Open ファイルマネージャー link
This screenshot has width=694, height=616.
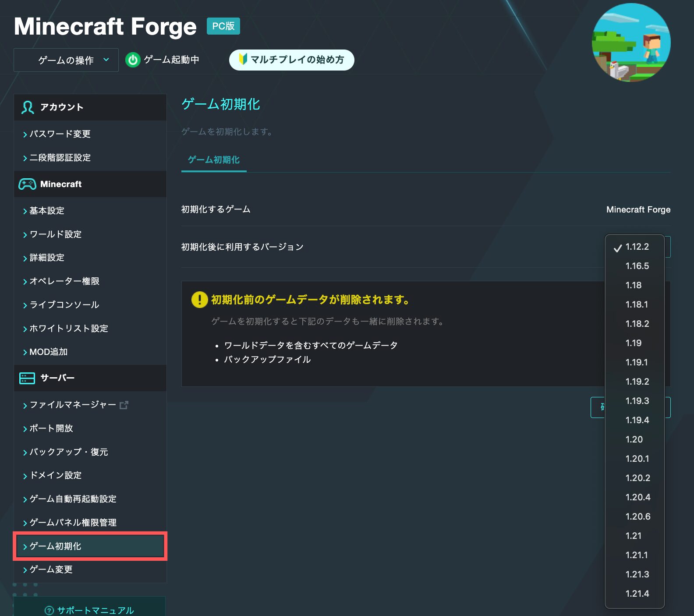[73, 405]
